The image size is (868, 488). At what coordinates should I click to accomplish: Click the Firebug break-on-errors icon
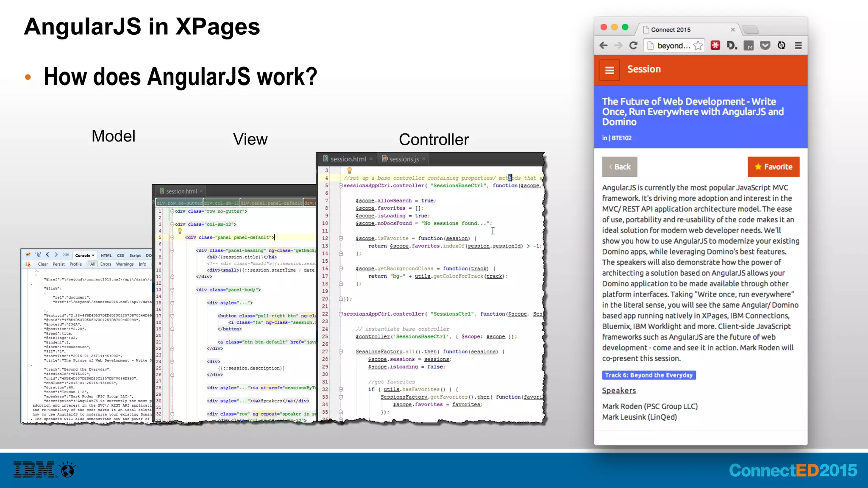coord(28,264)
